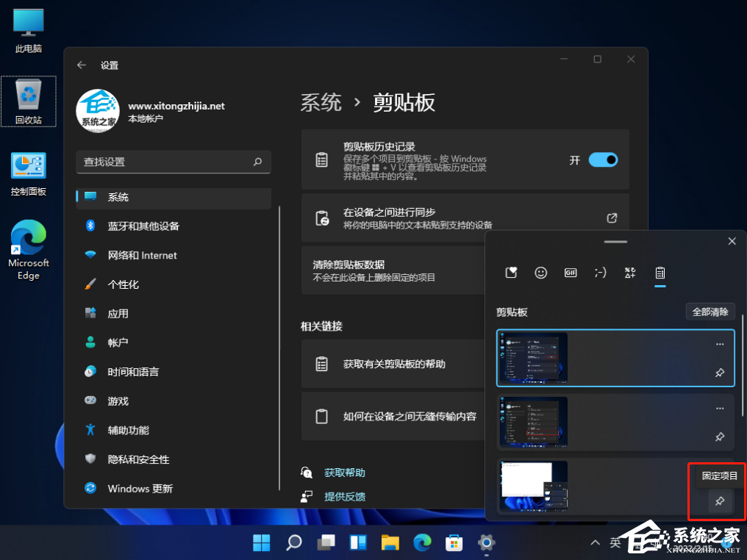Select the 控制面板 desktop icon
Viewport: 747px width, 560px height.
29,174
